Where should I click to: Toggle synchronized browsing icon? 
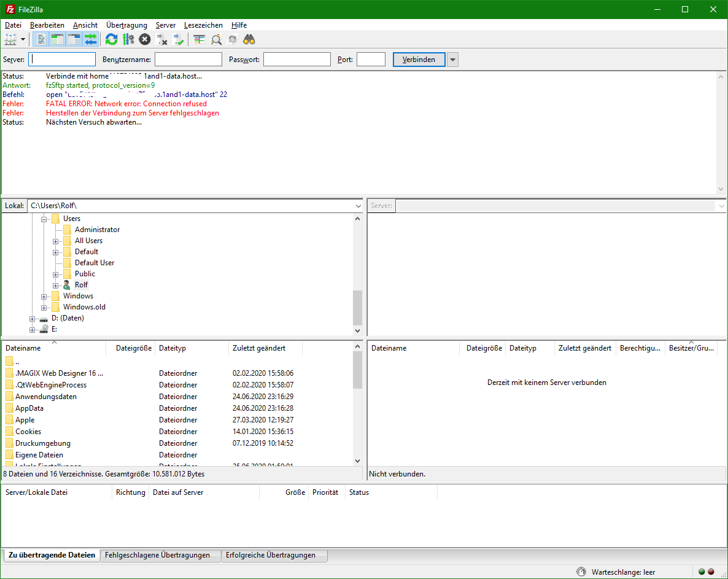233,39
